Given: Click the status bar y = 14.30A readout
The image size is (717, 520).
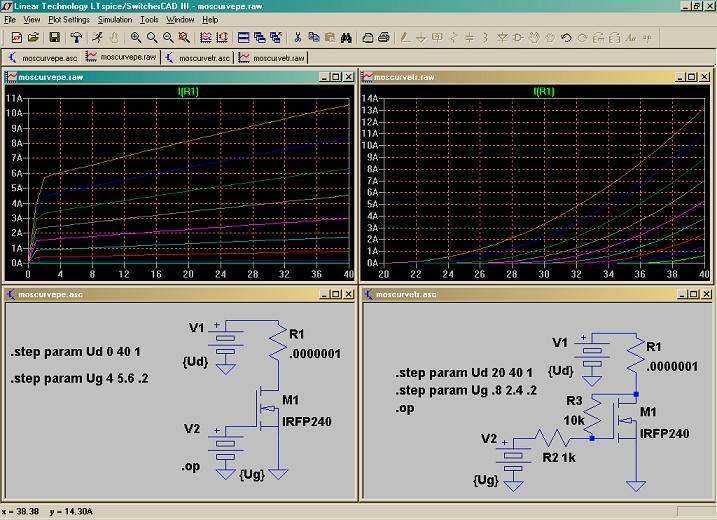Looking at the screenshot, I should click(x=71, y=511).
